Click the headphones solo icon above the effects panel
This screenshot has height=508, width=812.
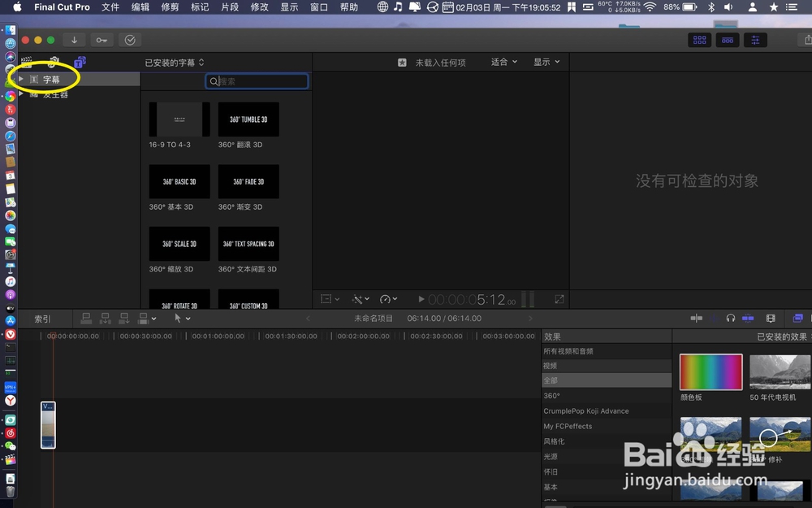(x=731, y=318)
